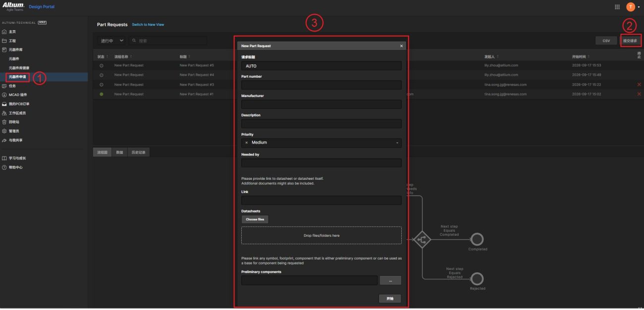This screenshot has width=644, height=310.
Task: Browse preliminary components with the ... button
Action: coord(390,280)
